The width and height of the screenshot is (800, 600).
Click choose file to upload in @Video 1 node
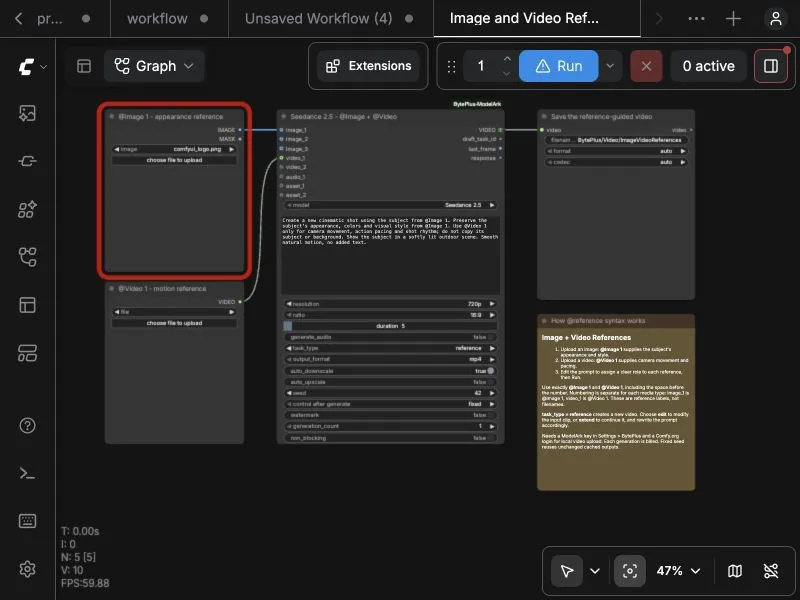coord(174,323)
